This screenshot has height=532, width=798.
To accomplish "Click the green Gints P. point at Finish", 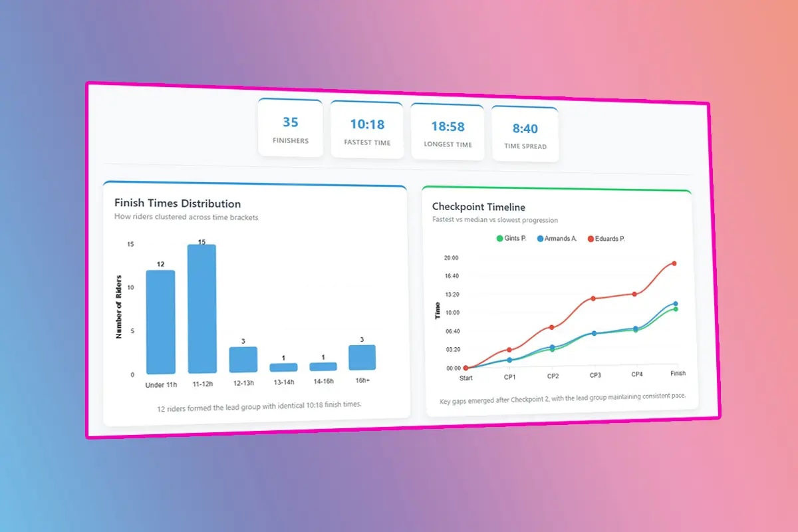I will pos(676,309).
